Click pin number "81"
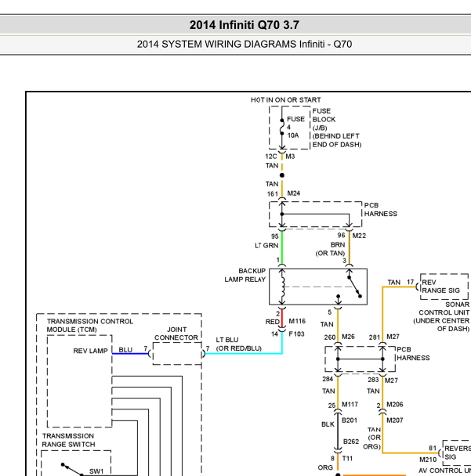 (x=433, y=449)
